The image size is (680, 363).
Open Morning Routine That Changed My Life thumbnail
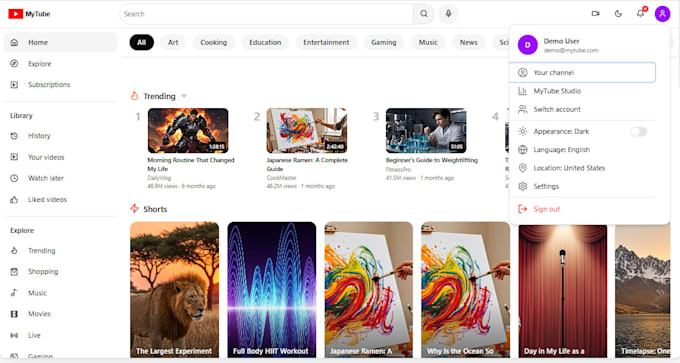click(188, 131)
